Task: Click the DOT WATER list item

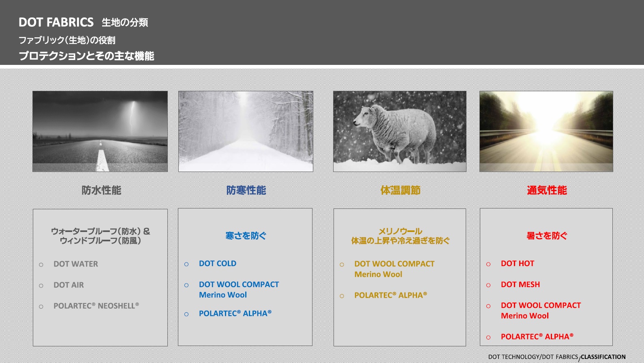Action: pos(76,264)
